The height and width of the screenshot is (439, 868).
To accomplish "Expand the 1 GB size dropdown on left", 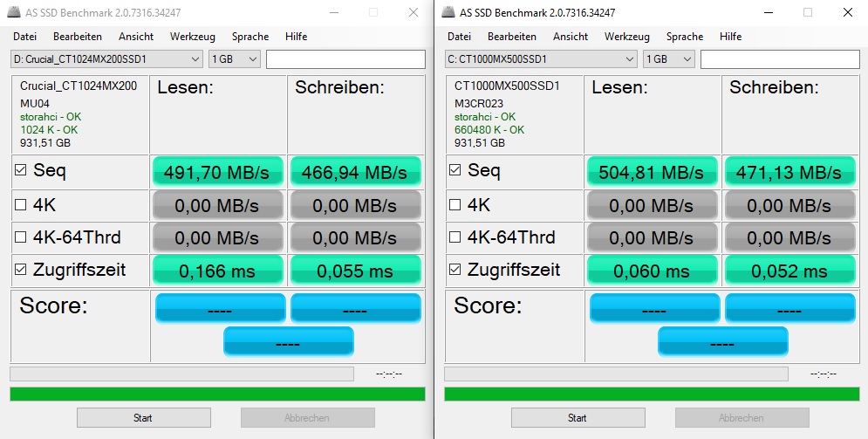I will pyautogui.click(x=235, y=59).
